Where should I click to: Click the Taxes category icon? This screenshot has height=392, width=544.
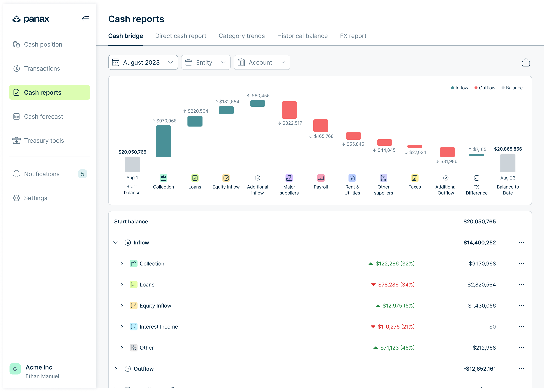(415, 178)
